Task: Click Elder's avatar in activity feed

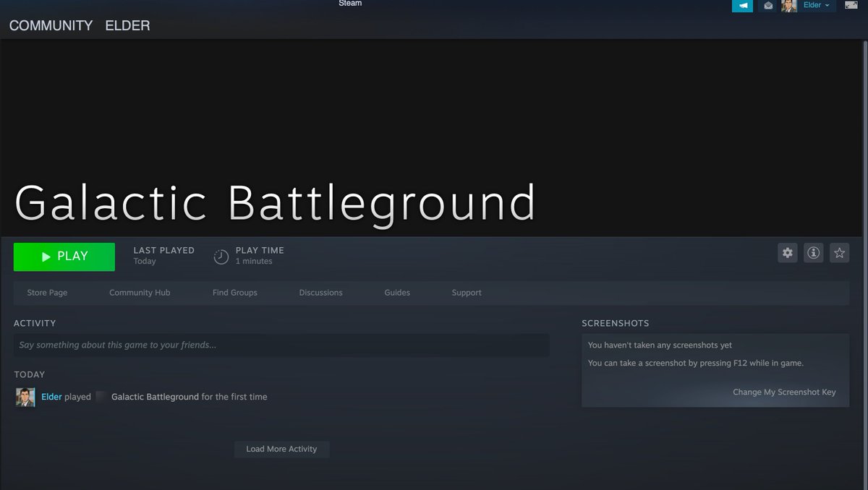Action: (25, 397)
